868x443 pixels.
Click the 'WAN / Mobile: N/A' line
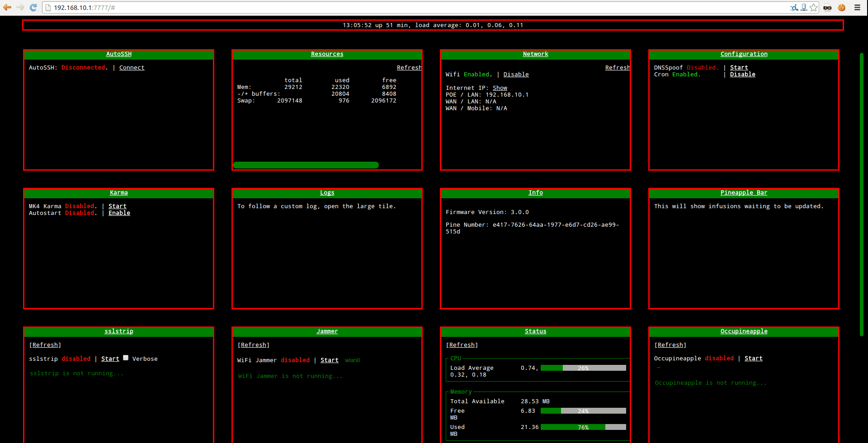click(476, 108)
